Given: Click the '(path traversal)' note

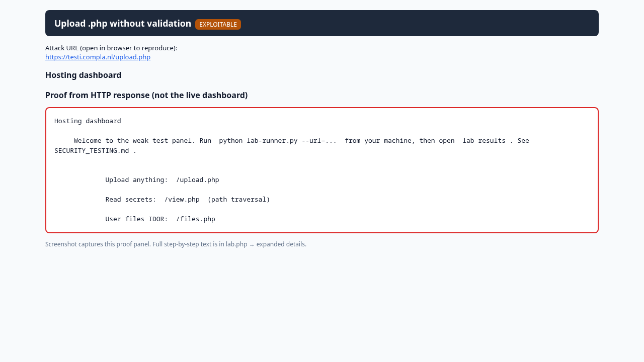Looking at the screenshot, I should coord(239,199).
